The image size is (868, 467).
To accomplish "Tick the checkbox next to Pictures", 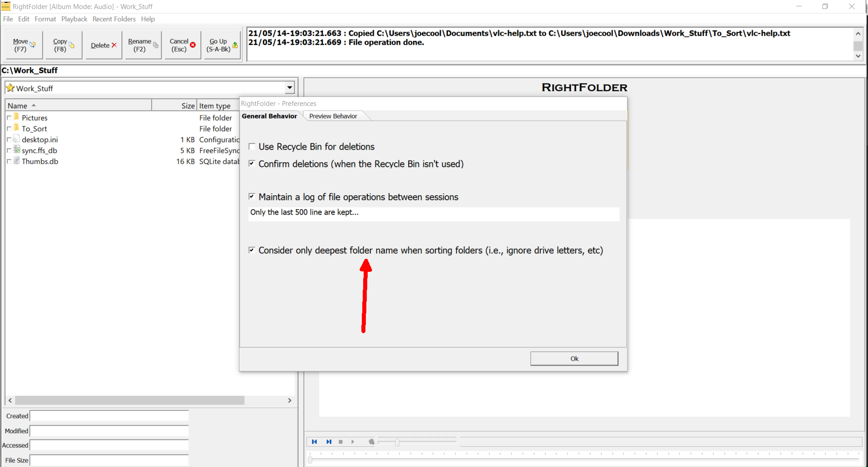I will pyautogui.click(x=9, y=118).
